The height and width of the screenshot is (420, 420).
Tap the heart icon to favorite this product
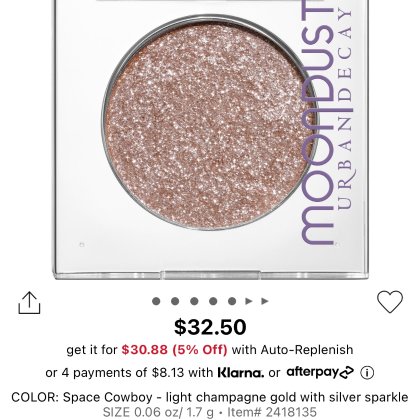pyautogui.click(x=390, y=302)
